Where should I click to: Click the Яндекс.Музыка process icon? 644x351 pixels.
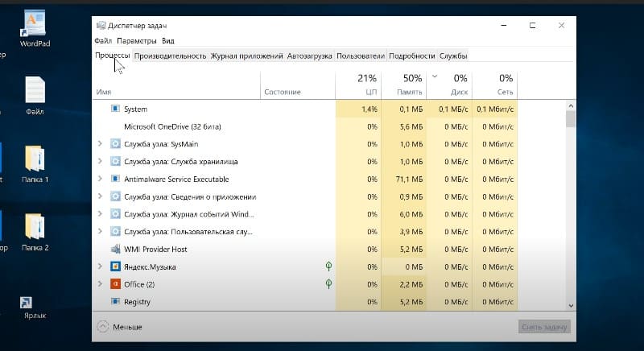coord(115,266)
